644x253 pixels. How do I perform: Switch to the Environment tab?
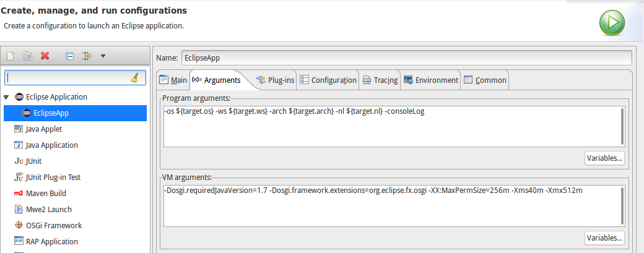pos(431,80)
